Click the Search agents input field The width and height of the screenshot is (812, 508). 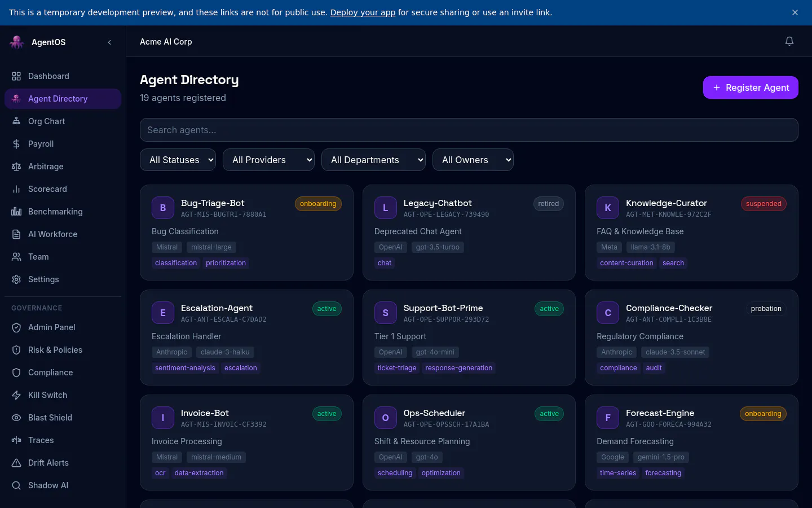pos(469,130)
